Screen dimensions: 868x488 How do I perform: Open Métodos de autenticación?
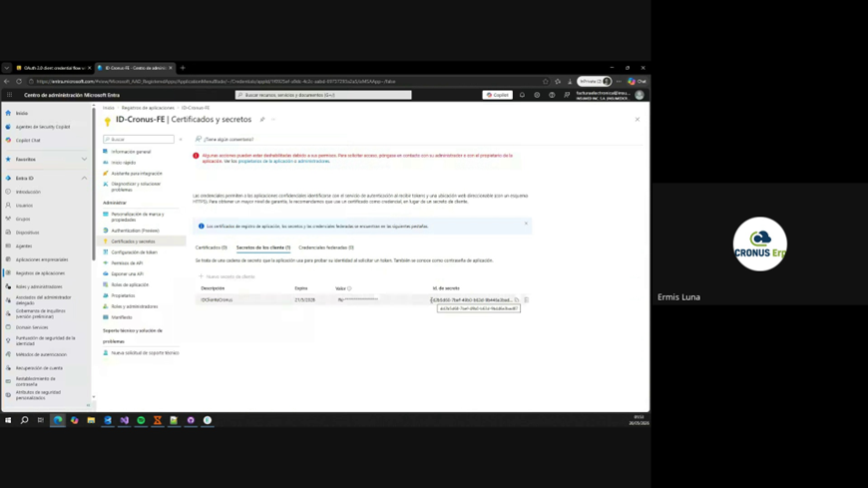[x=41, y=354]
